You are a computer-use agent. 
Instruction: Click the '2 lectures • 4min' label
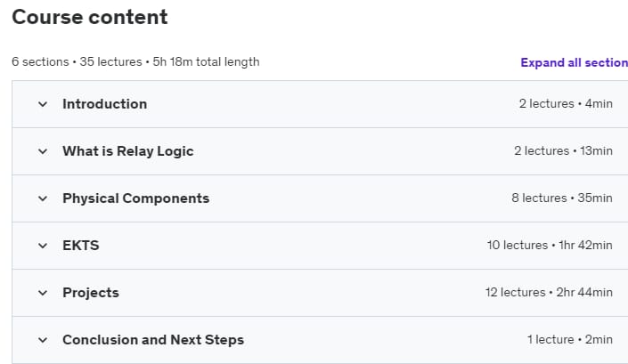click(566, 104)
